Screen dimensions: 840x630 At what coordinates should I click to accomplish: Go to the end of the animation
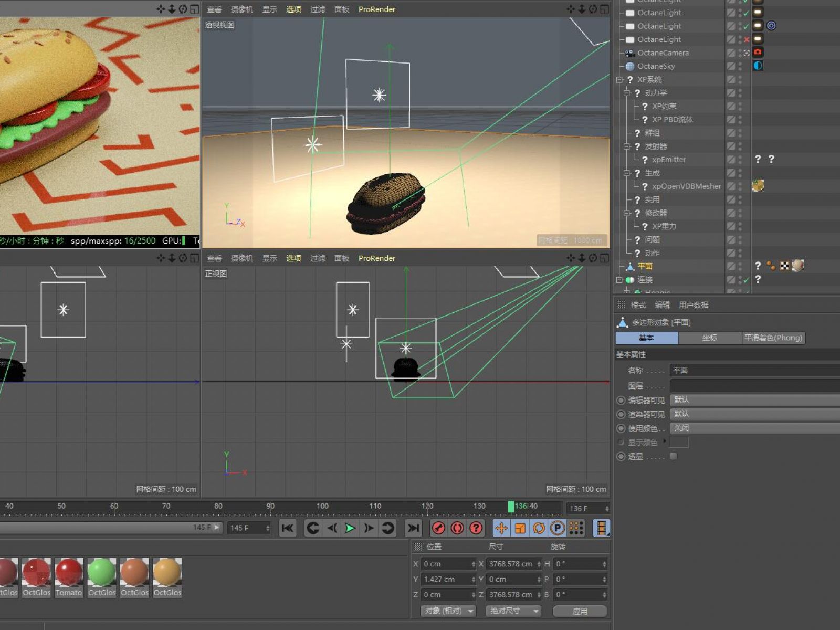pos(414,528)
